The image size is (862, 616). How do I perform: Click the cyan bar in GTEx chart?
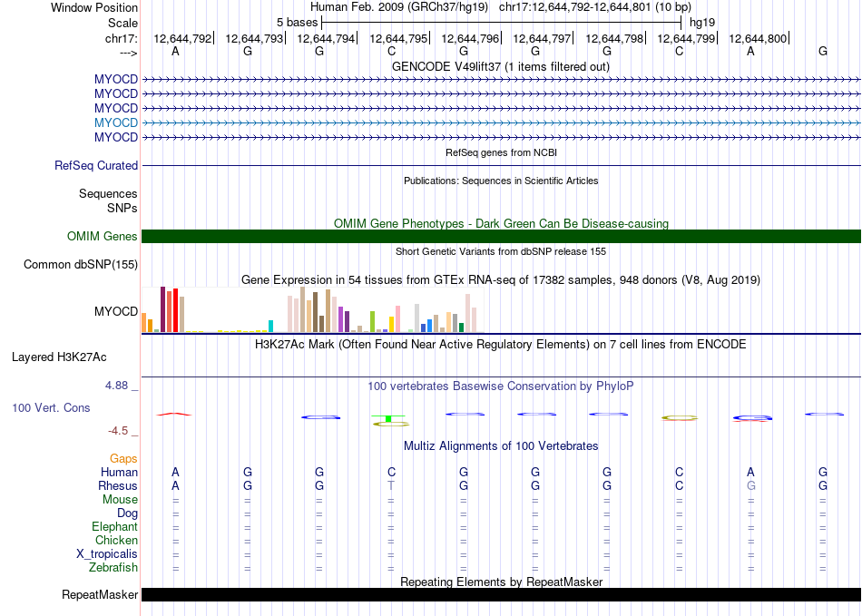pos(271,326)
